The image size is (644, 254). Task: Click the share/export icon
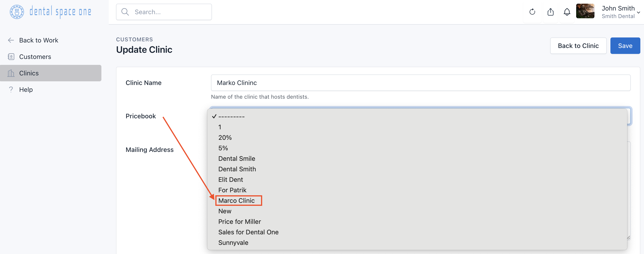[551, 11]
